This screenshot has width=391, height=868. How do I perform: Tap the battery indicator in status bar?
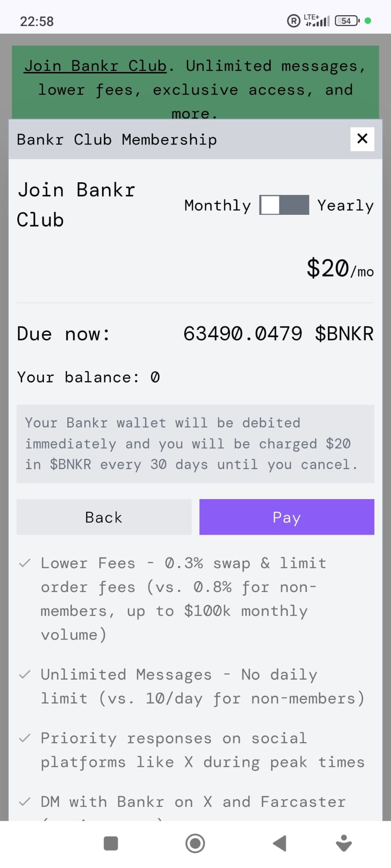pos(347,21)
